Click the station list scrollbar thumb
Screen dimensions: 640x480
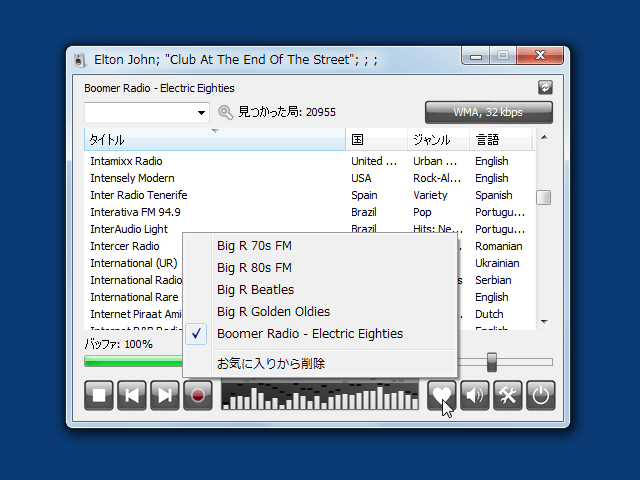[544, 198]
